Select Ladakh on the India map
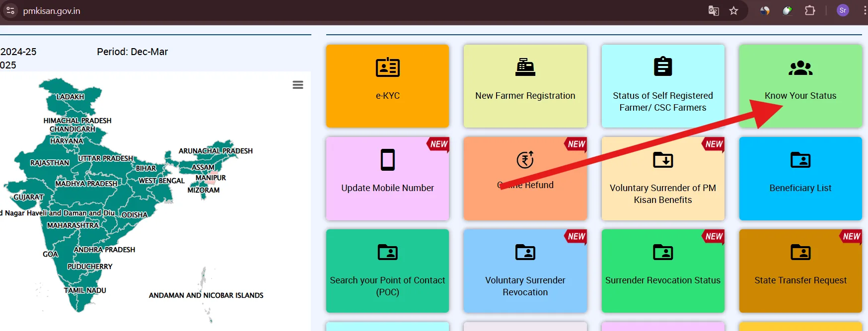868x331 pixels. click(70, 97)
